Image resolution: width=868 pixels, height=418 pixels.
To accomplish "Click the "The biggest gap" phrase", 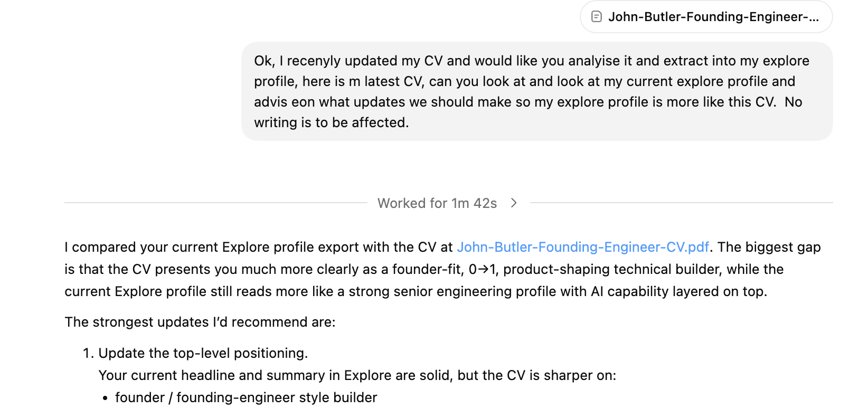I will pyautogui.click(x=769, y=247).
